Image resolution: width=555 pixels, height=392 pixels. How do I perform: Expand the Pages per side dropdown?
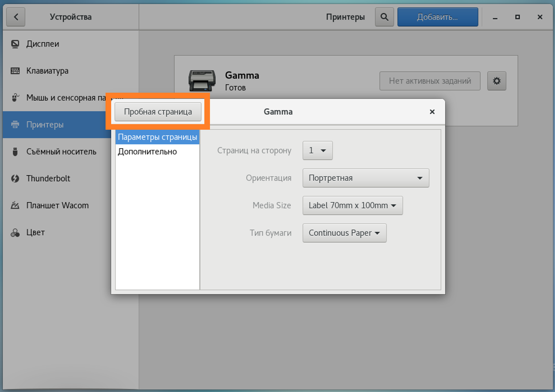317,150
